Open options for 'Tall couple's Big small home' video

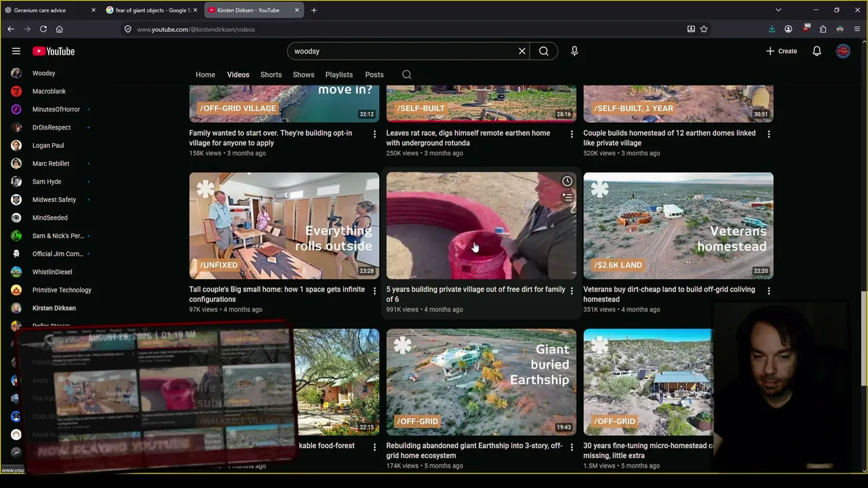point(374,291)
